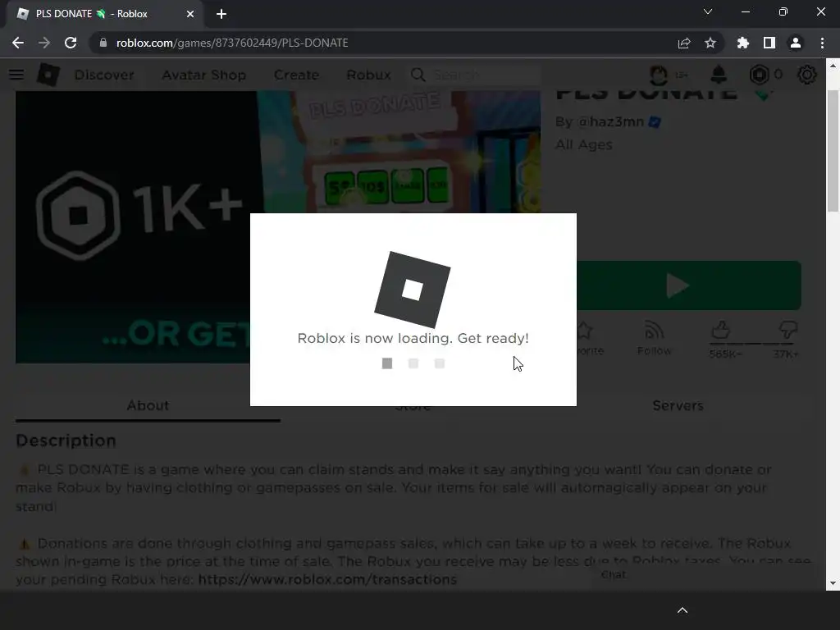Screen dimensions: 840x630
Task: Open the Create page
Action: pos(296,75)
